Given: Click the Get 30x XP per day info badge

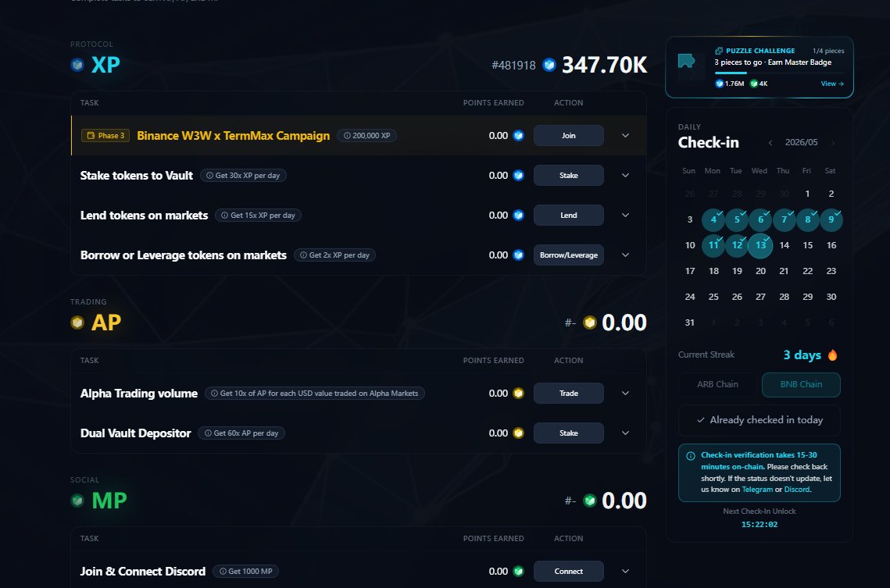Looking at the screenshot, I should tap(243, 175).
